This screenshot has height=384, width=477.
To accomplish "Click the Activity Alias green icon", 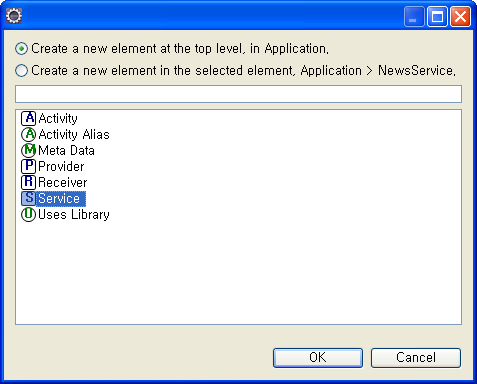I will tap(28, 134).
